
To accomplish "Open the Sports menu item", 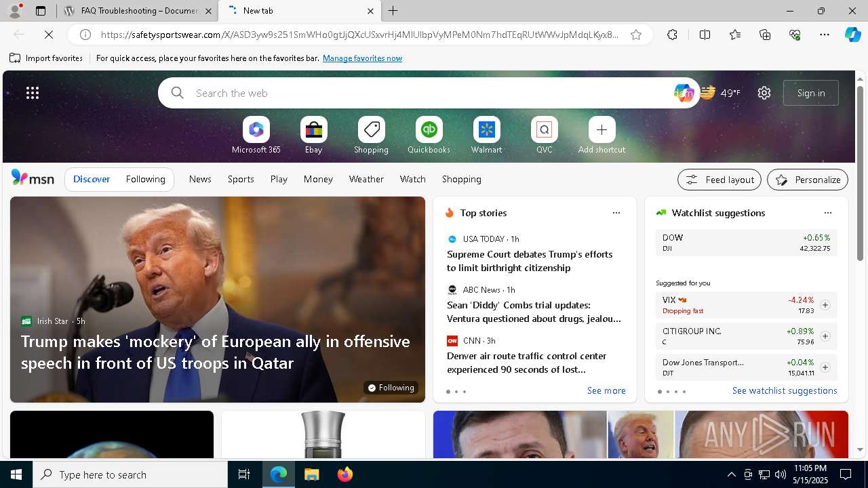I will pos(241,179).
